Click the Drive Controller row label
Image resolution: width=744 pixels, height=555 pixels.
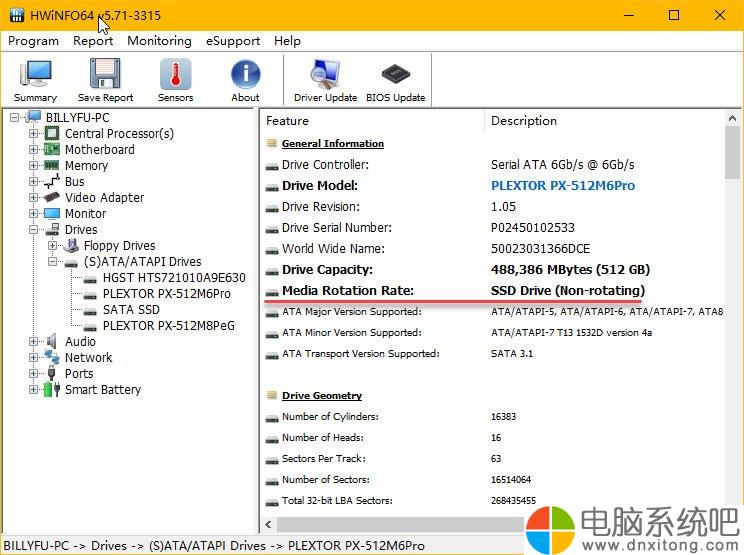325,165
